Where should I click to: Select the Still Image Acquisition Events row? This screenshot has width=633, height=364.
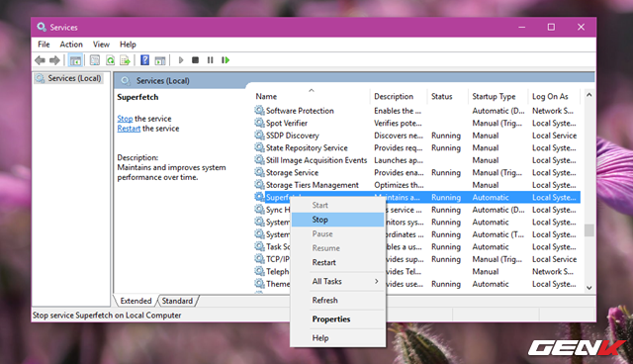point(417,160)
